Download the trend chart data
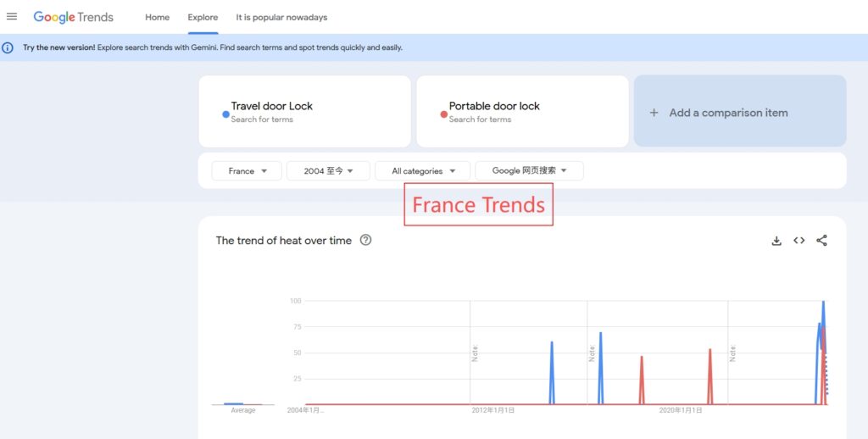The width and height of the screenshot is (868, 439). [x=776, y=241]
